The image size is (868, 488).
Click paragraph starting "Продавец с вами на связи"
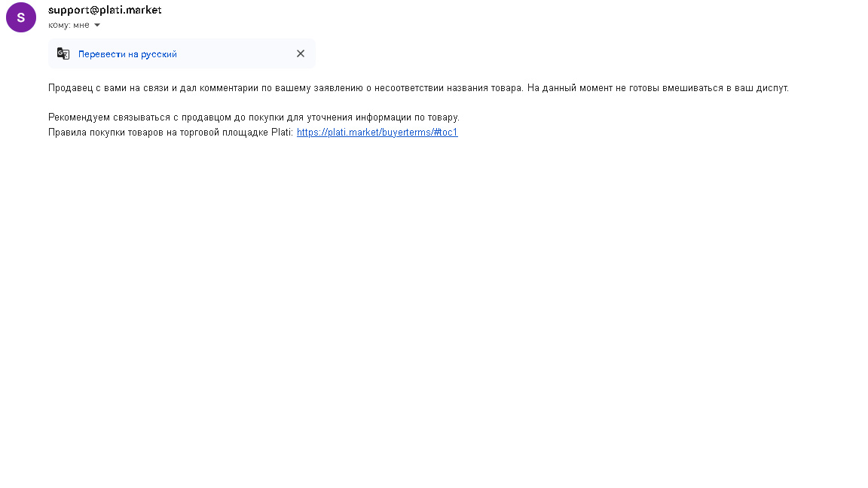pyautogui.click(x=418, y=88)
